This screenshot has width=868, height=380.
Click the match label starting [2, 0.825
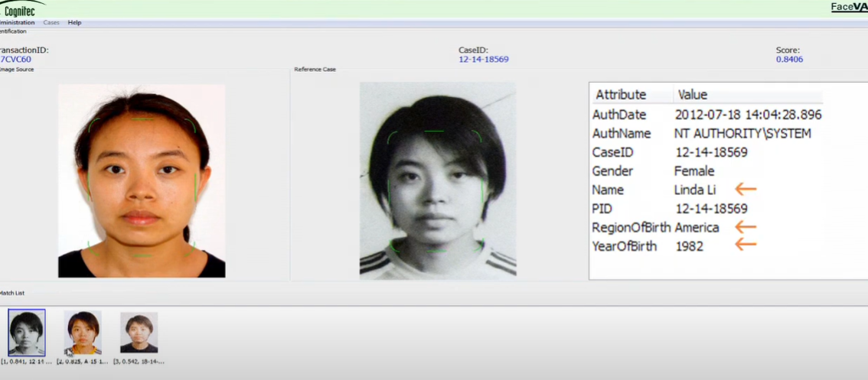pyautogui.click(x=83, y=361)
